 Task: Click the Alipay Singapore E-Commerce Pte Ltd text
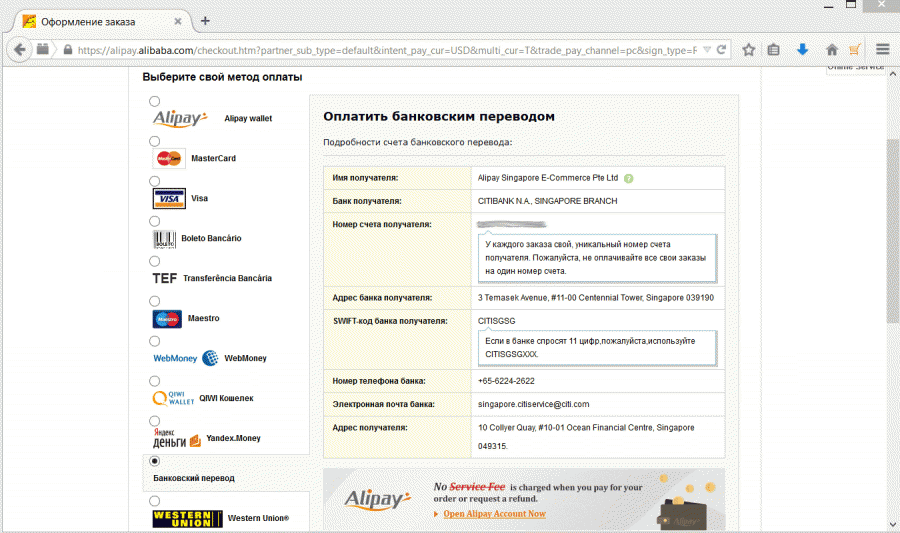(548, 178)
